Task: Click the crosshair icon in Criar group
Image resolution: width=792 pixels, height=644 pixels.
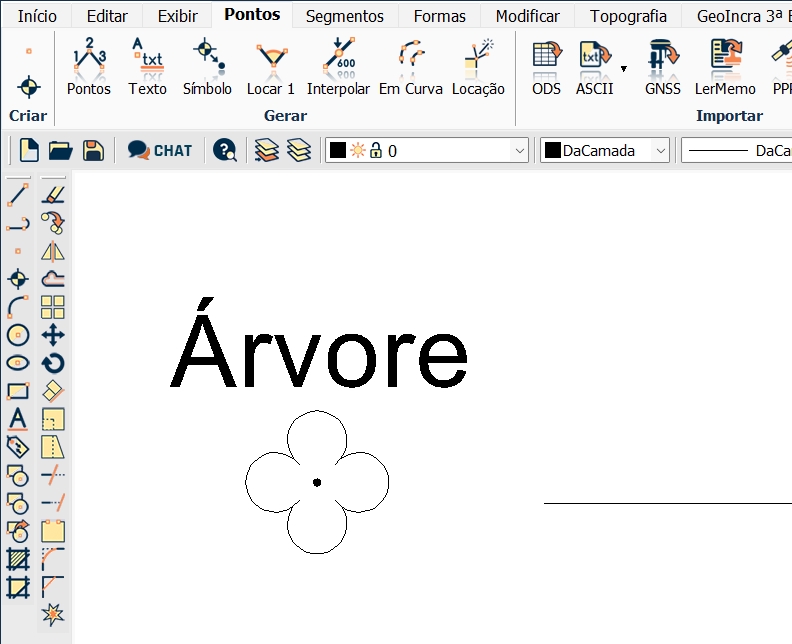Action: pyautogui.click(x=29, y=87)
